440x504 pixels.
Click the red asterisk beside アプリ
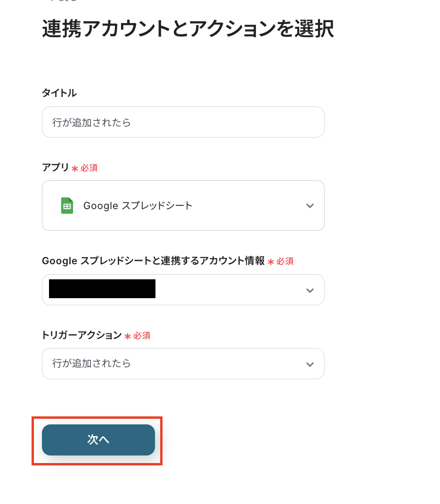(75, 168)
